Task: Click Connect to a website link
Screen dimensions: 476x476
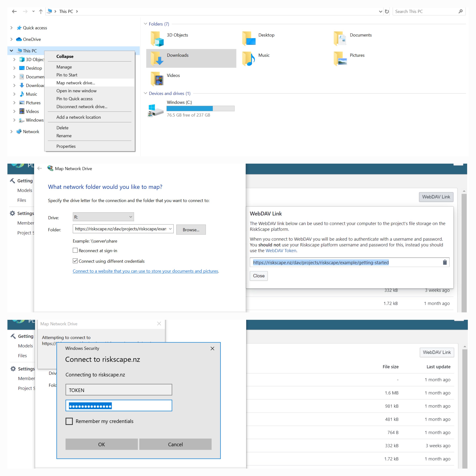Action: click(145, 271)
